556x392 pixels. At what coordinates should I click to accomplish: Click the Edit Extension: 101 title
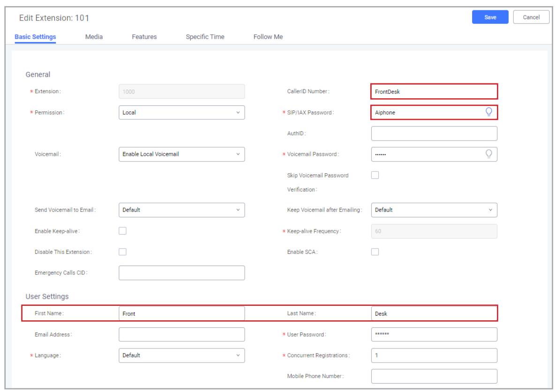tap(54, 18)
